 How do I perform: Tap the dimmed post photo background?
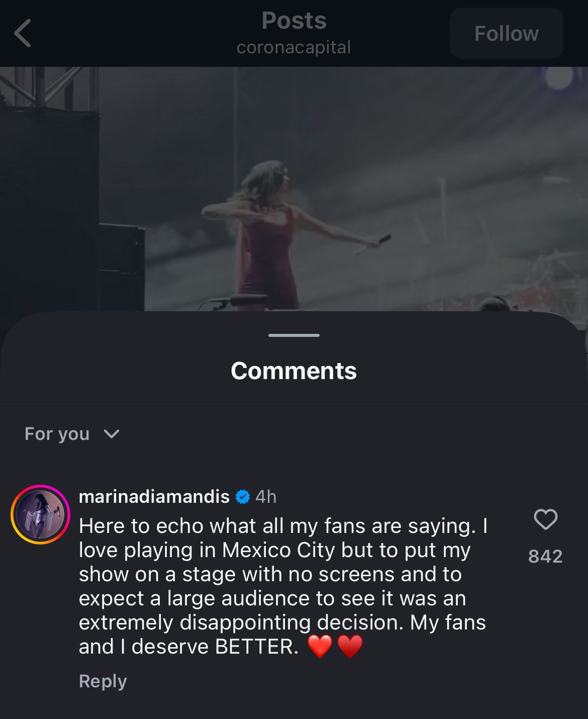tap(452, 151)
